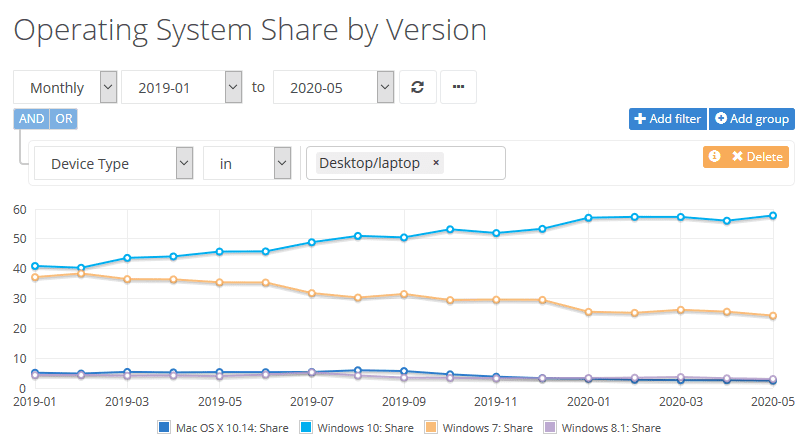Click the Add group button
Image resolution: width=809 pixels, height=447 pixels.
pyautogui.click(x=752, y=119)
